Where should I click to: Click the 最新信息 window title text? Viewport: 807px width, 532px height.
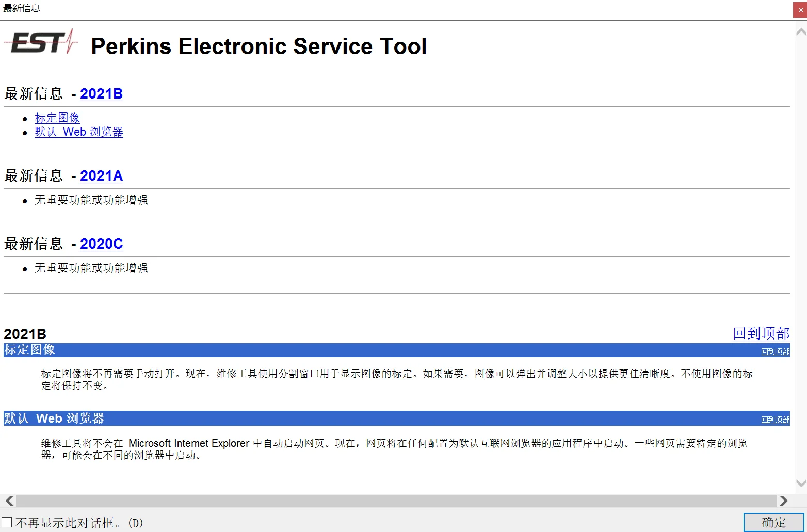point(22,8)
